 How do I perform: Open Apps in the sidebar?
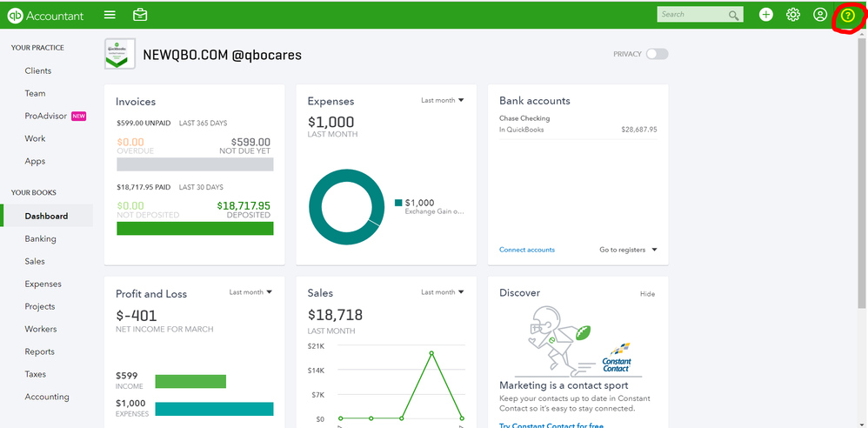(x=35, y=161)
